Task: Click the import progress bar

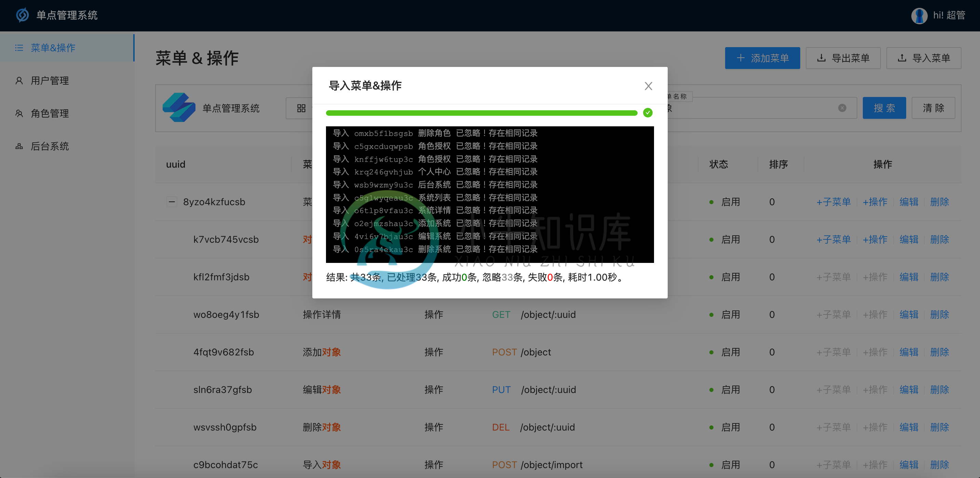Action: click(481, 113)
